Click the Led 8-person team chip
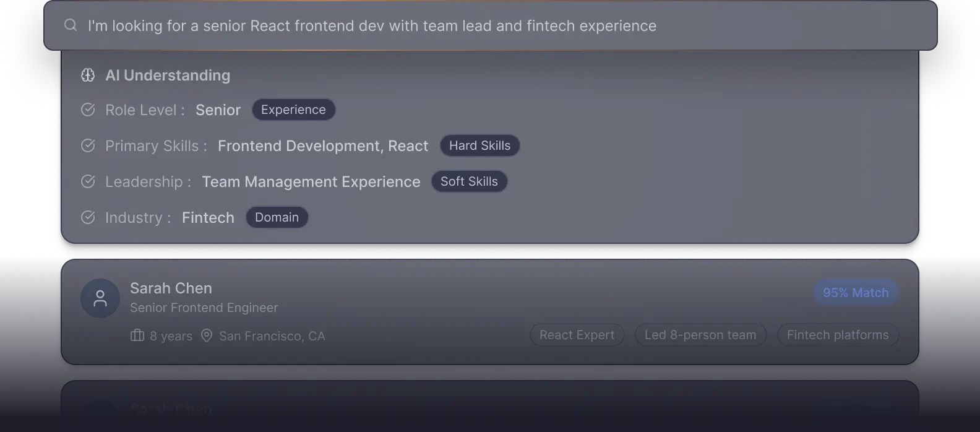This screenshot has width=980, height=432. click(700, 335)
